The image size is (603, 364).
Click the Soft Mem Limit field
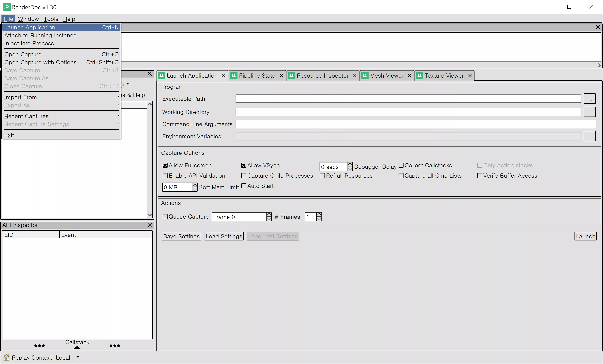point(177,187)
